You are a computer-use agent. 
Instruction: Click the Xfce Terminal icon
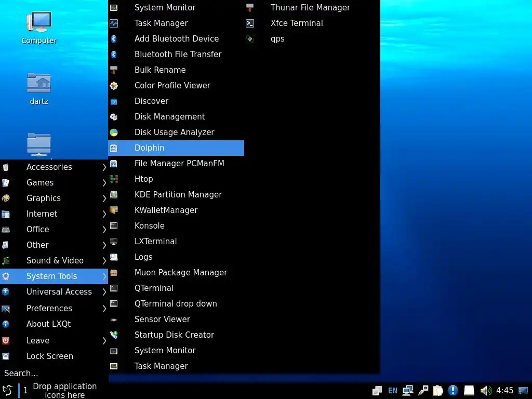coord(250,23)
